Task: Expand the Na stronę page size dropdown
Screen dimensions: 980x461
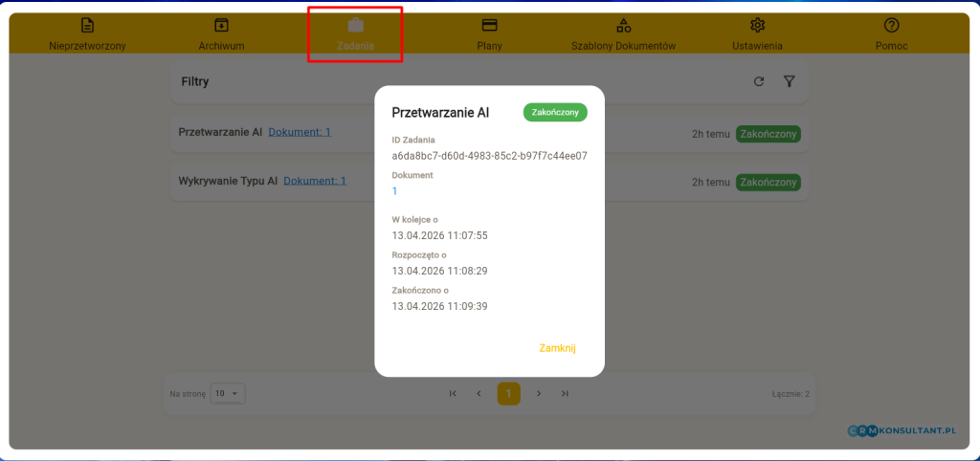Action: [229, 393]
